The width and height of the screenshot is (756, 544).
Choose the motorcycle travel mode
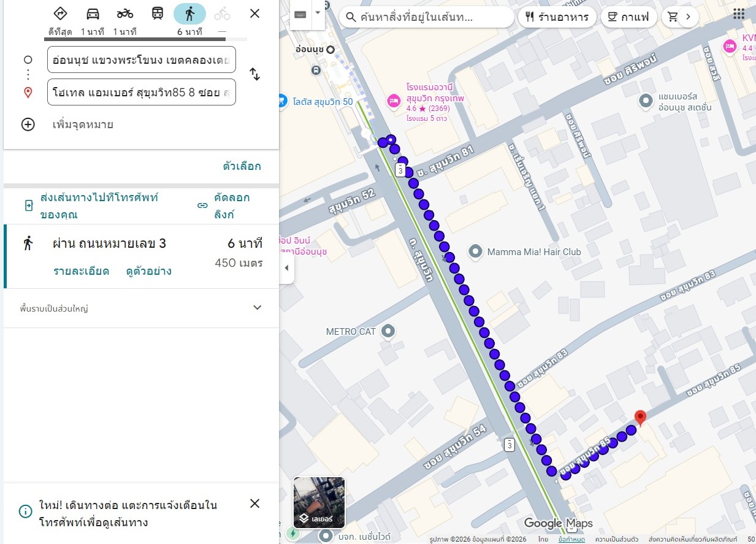pos(125,13)
